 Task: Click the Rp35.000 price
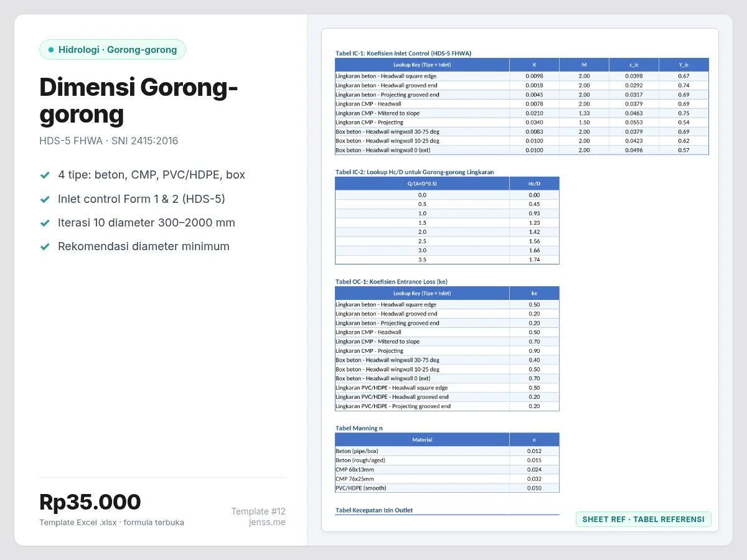tap(90, 502)
